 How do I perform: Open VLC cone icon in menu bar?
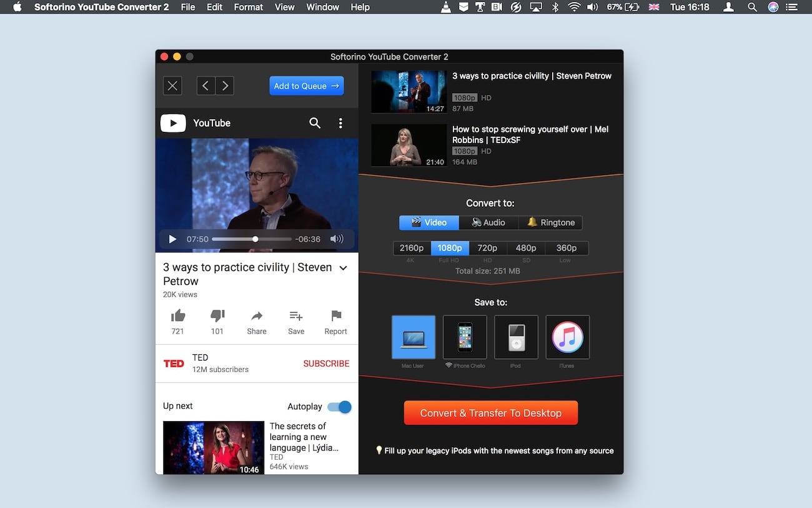point(446,7)
